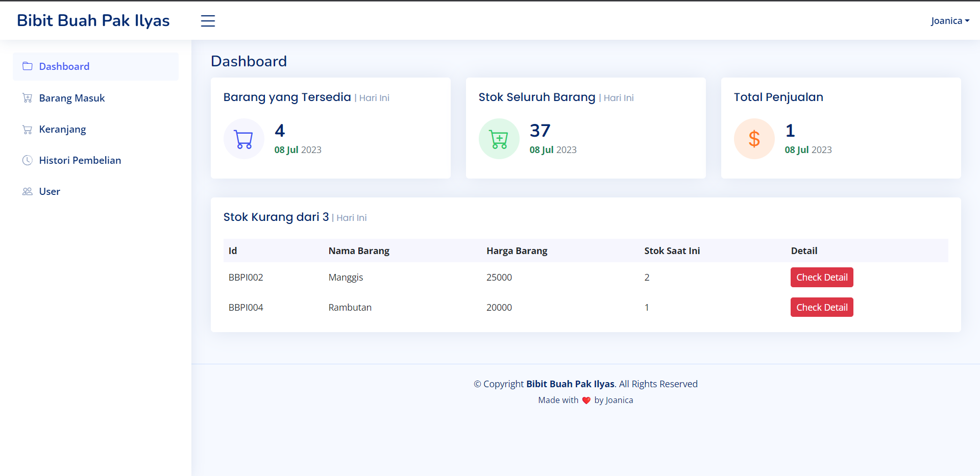Viewport: 980px width, 476px height.
Task: Click Check Detail for Manggis
Action: pos(821,277)
